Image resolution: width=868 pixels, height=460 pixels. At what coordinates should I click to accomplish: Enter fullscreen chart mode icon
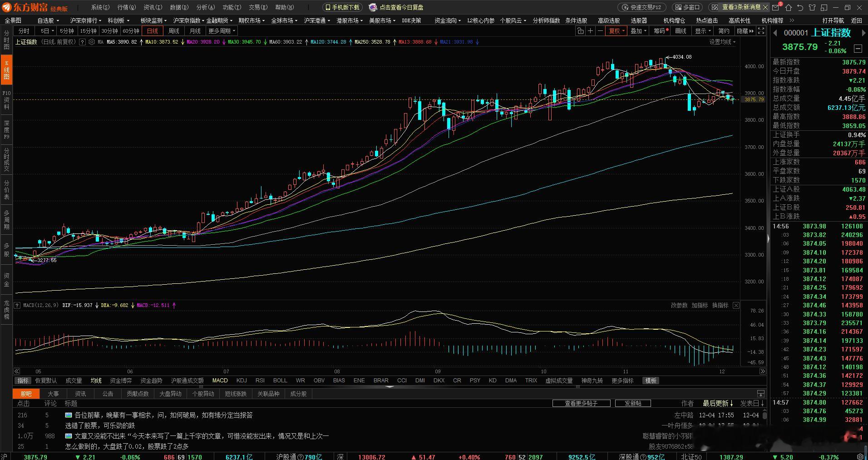pyautogui.click(x=761, y=31)
